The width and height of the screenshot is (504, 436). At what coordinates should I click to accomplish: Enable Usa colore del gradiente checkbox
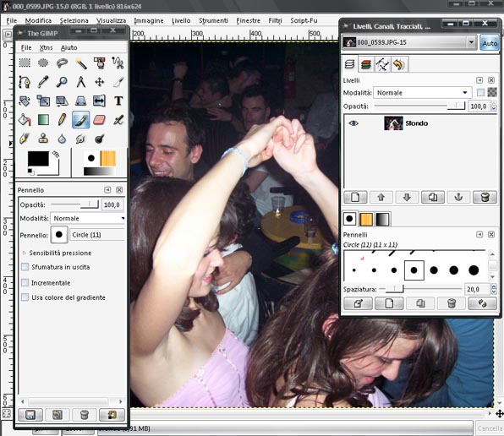coord(25,297)
